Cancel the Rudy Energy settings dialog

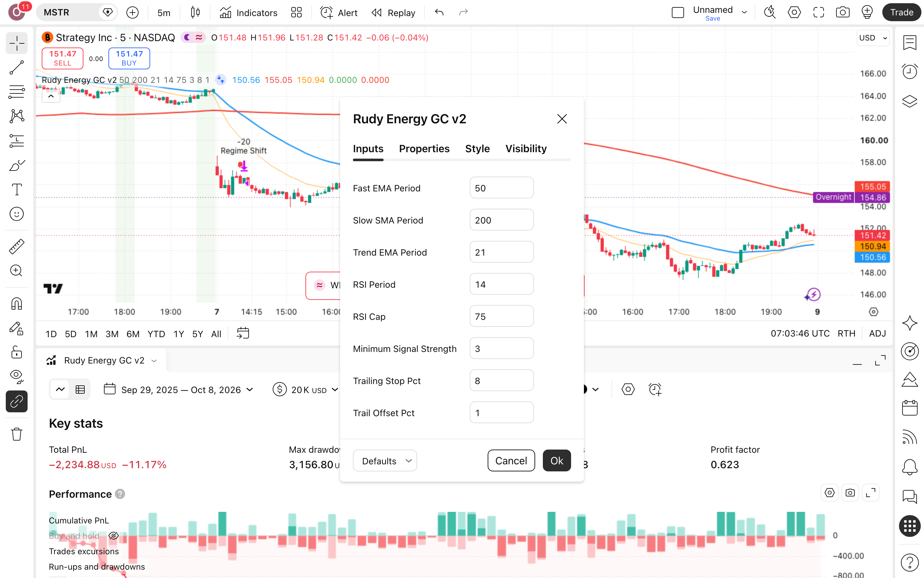pyautogui.click(x=511, y=461)
